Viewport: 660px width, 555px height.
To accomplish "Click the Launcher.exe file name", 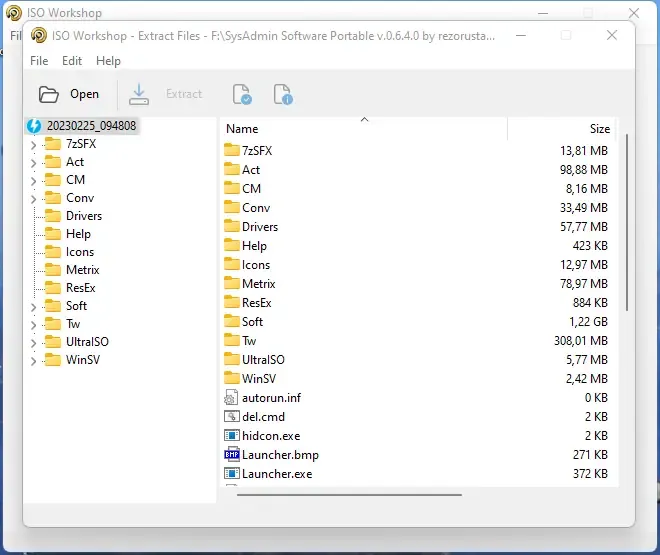I will tap(277, 474).
